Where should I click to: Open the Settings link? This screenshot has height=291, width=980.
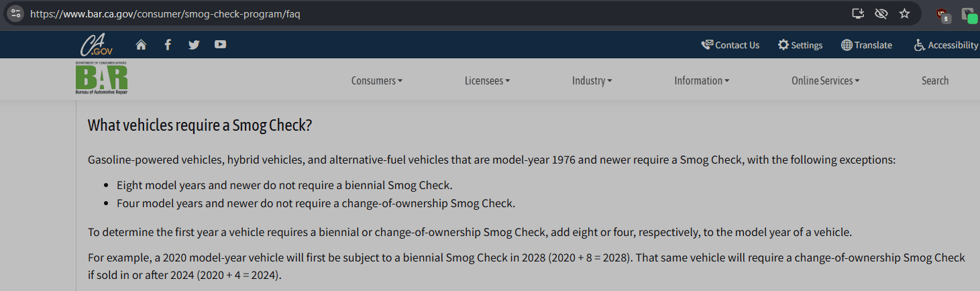800,45
